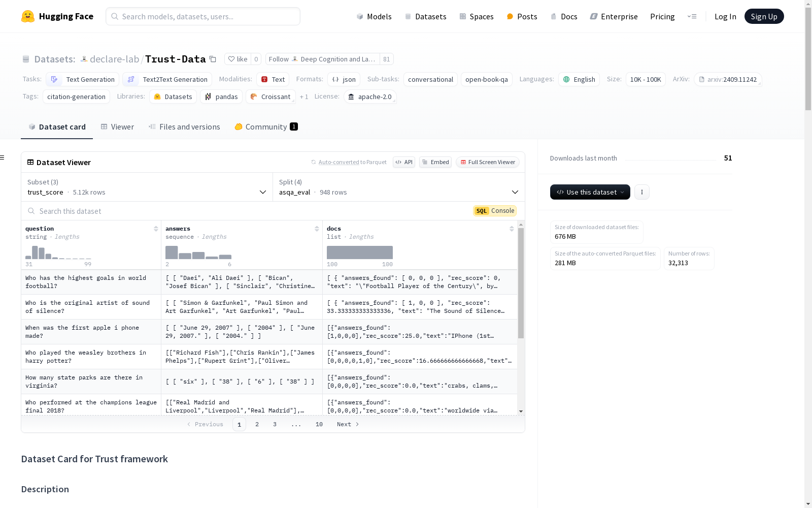Click the declare-lab organization avatar

coord(84,59)
